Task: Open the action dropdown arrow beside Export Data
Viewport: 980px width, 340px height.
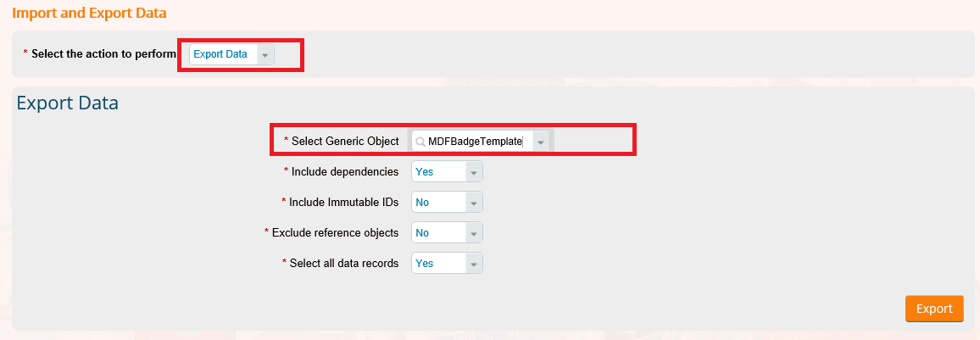Action: pyautogui.click(x=265, y=55)
